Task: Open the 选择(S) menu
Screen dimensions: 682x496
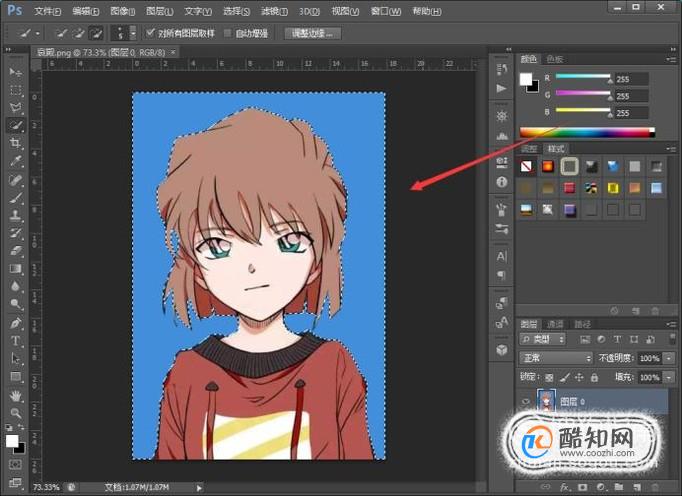Action: tap(236, 11)
